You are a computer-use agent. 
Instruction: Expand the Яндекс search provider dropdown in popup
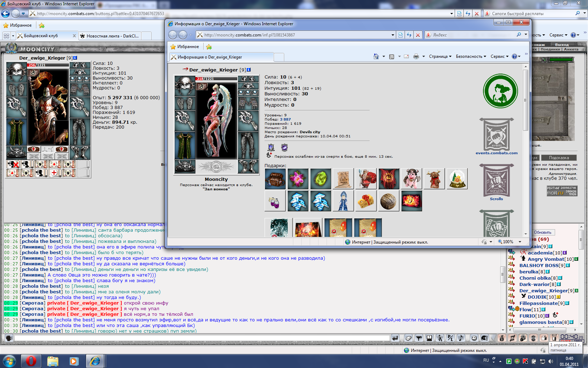click(x=526, y=34)
